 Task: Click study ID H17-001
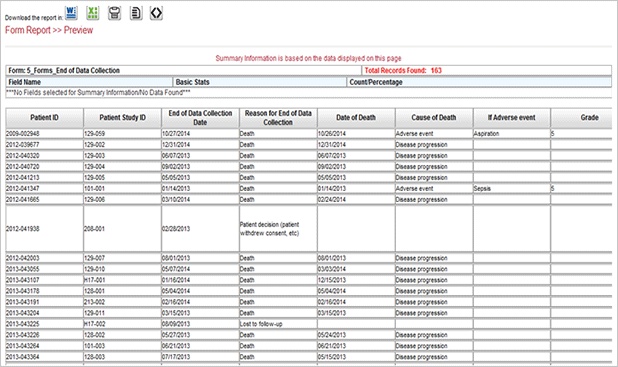pos(95,280)
